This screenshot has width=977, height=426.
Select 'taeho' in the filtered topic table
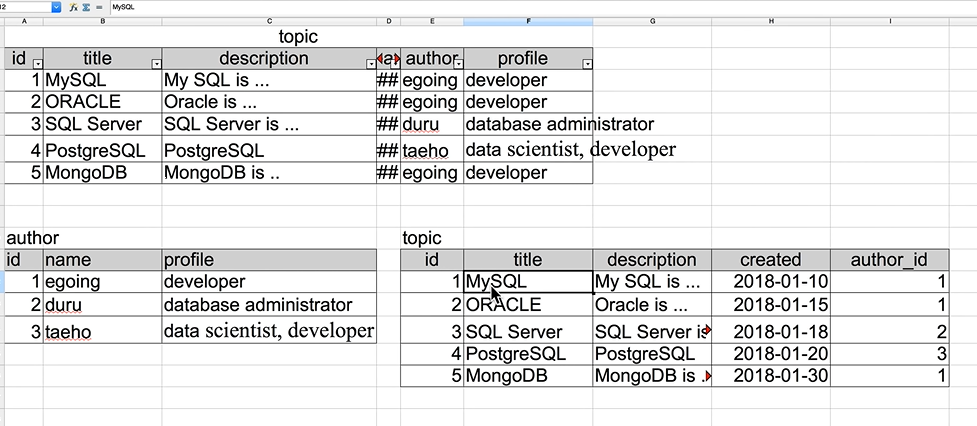click(432, 150)
